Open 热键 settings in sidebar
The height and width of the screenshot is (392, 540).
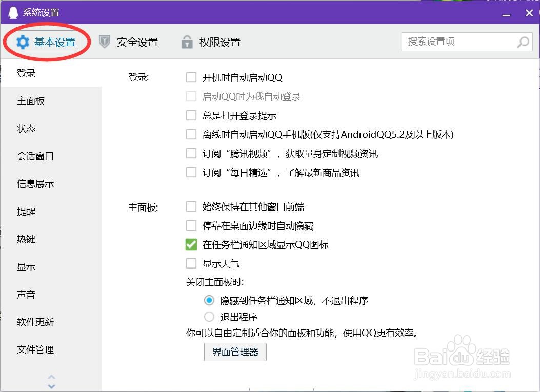click(52, 239)
